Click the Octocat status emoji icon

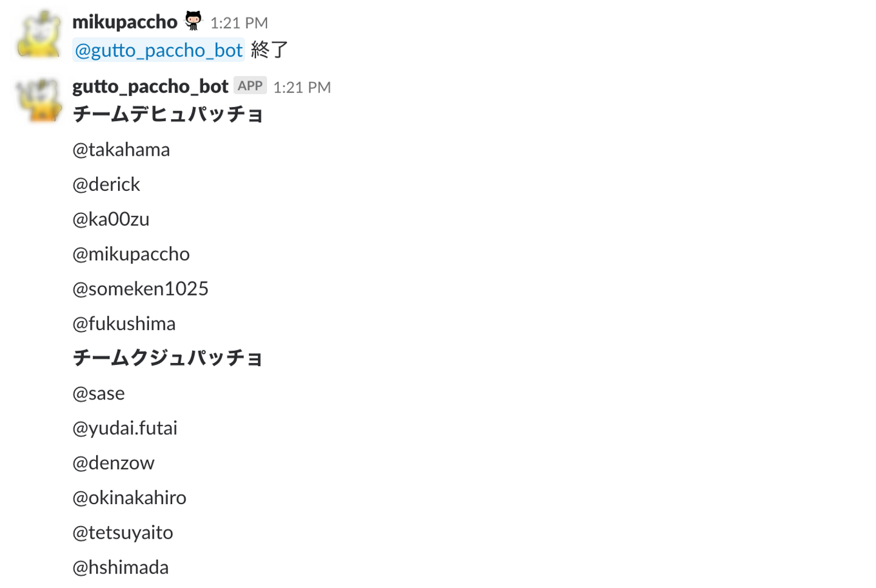[193, 21]
